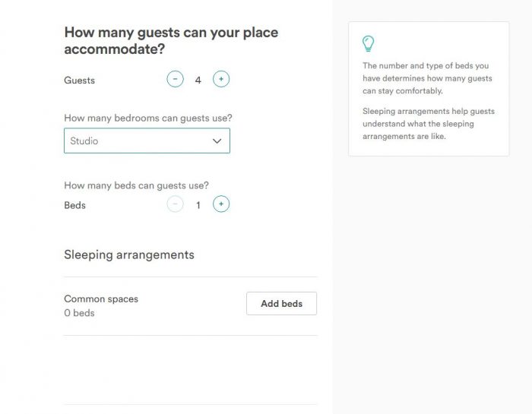The height and width of the screenshot is (414, 532).
Task: Click the 0 beds text under Common spaces
Action: point(79,313)
